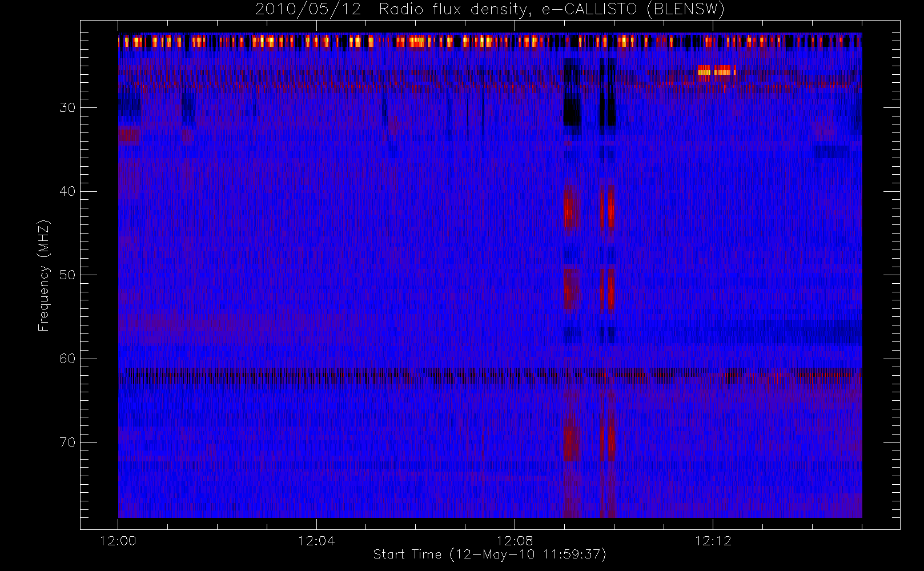
Task: Click the bright yellow burst near 12:12 at 26 MHz
Action: coord(717,72)
